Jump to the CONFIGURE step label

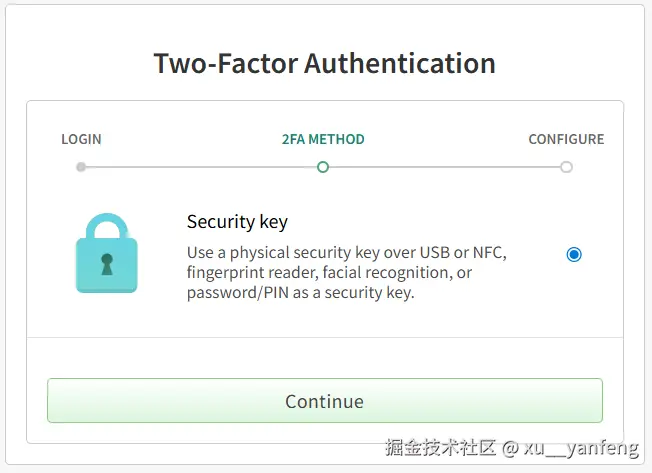[566, 139]
